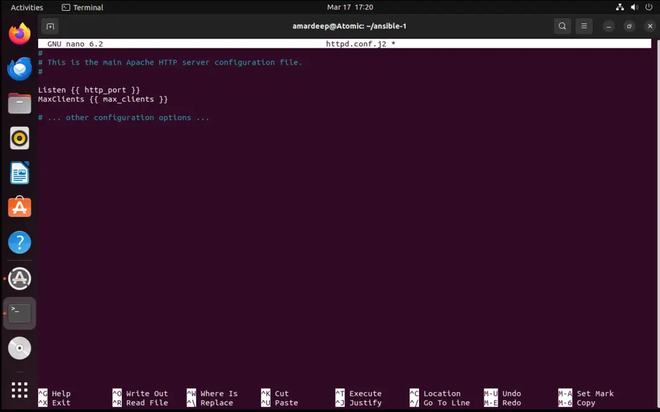Click the httpd.conf.j2 filename in nano header

click(356, 44)
